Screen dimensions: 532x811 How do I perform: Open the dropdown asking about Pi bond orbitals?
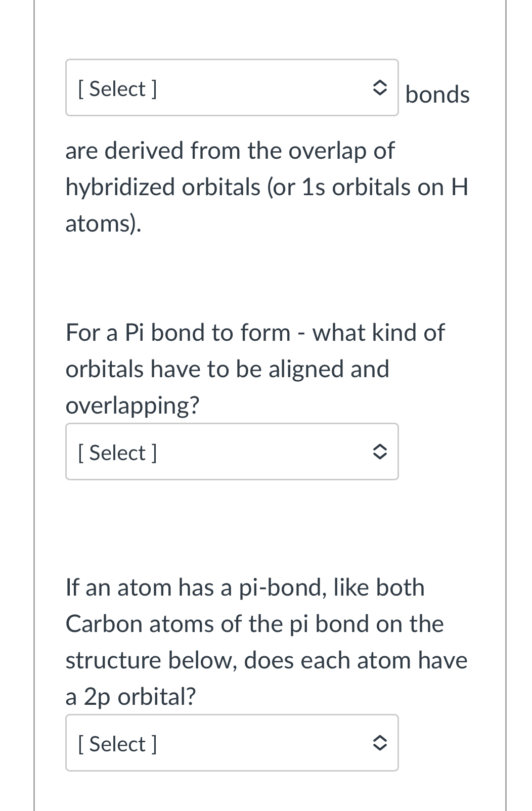point(232,451)
